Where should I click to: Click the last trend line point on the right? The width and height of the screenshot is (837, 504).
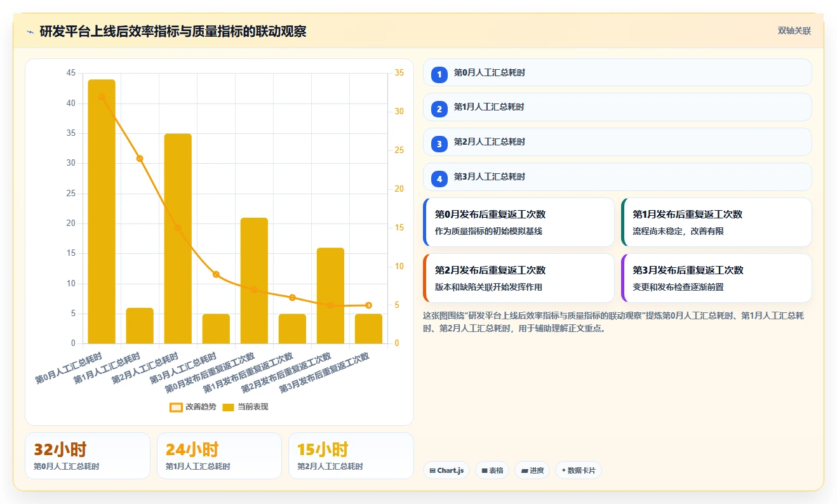coord(368,305)
